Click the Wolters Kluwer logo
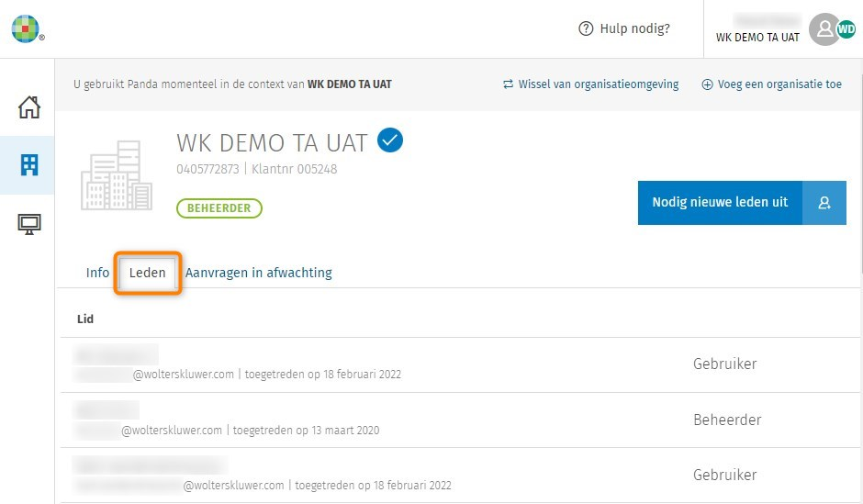 pyautogui.click(x=26, y=28)
